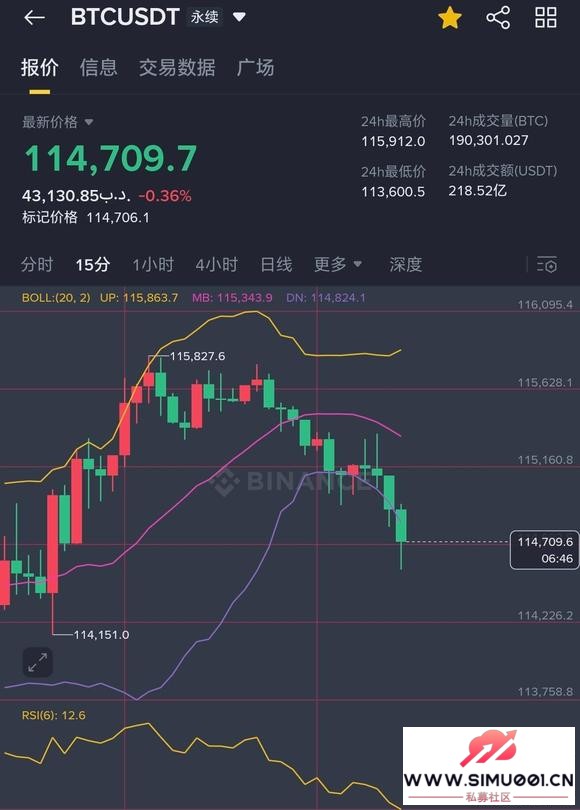Open the share icon
This screenshot has width=580, height=810.
(x=498, y=18)
